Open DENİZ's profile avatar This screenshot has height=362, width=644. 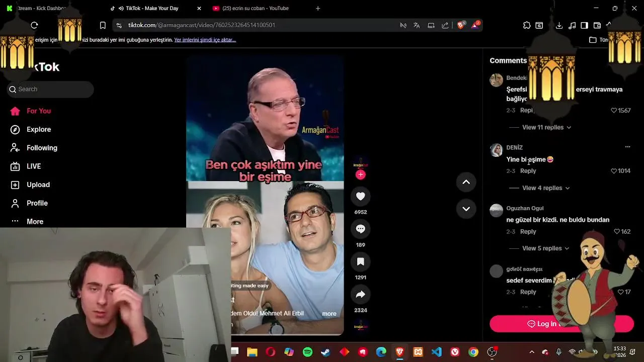click(x=496, y=150)
